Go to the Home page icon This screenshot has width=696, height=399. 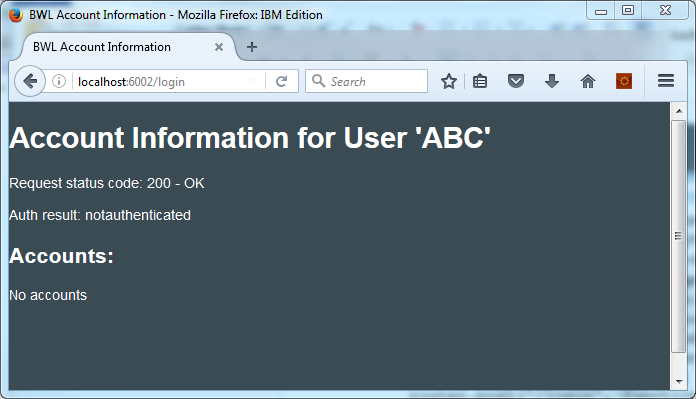tap(588, 81)
